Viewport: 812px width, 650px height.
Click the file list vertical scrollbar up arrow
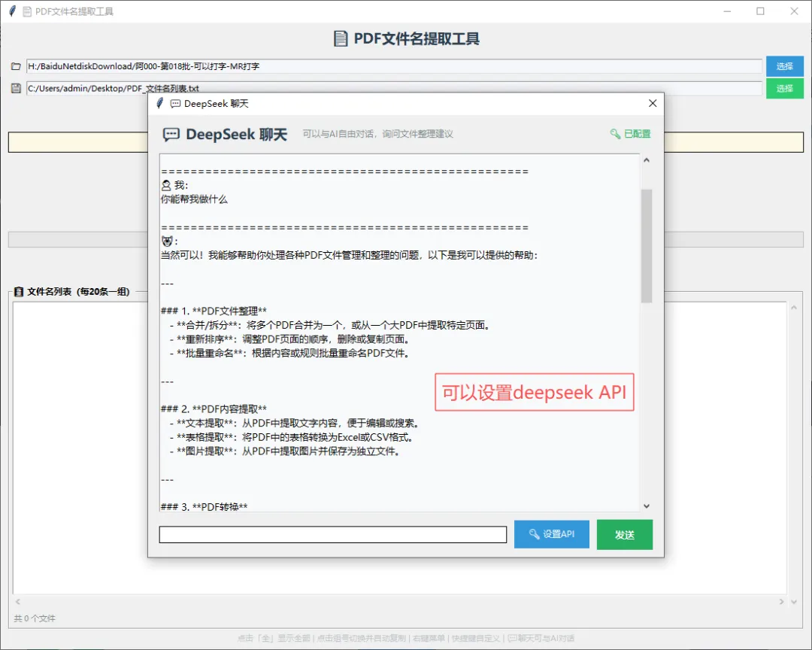tap(794, 308)
